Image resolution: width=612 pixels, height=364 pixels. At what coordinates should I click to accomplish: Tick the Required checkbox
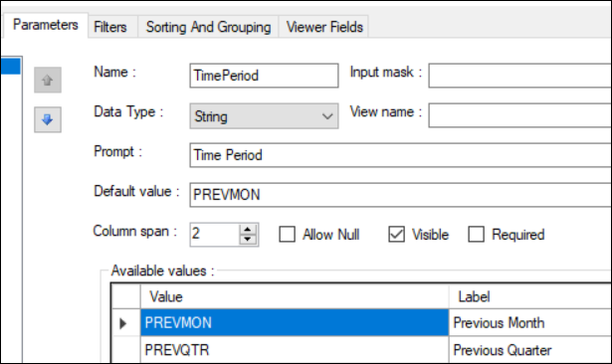coord(476,234)
